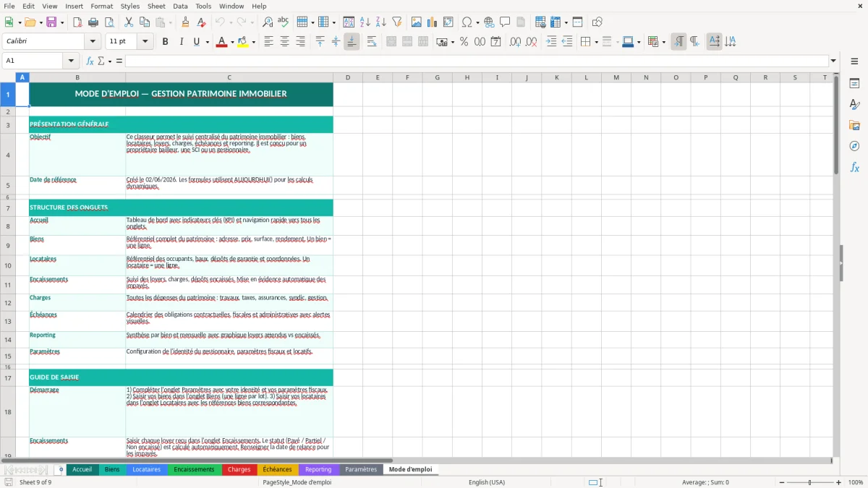Viewport: 868px width, 488px height.
Task: Click zoom in plus button
Action: tap(839, 482)
